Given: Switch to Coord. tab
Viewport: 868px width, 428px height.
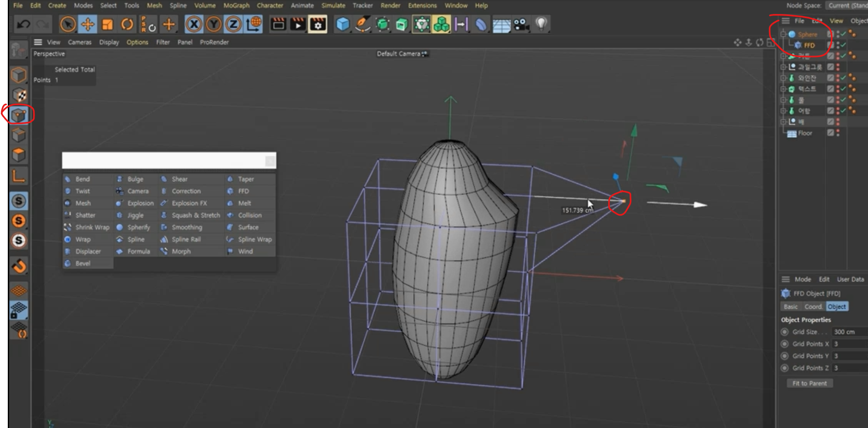Looking at the screenshot, I should point(813,307).
